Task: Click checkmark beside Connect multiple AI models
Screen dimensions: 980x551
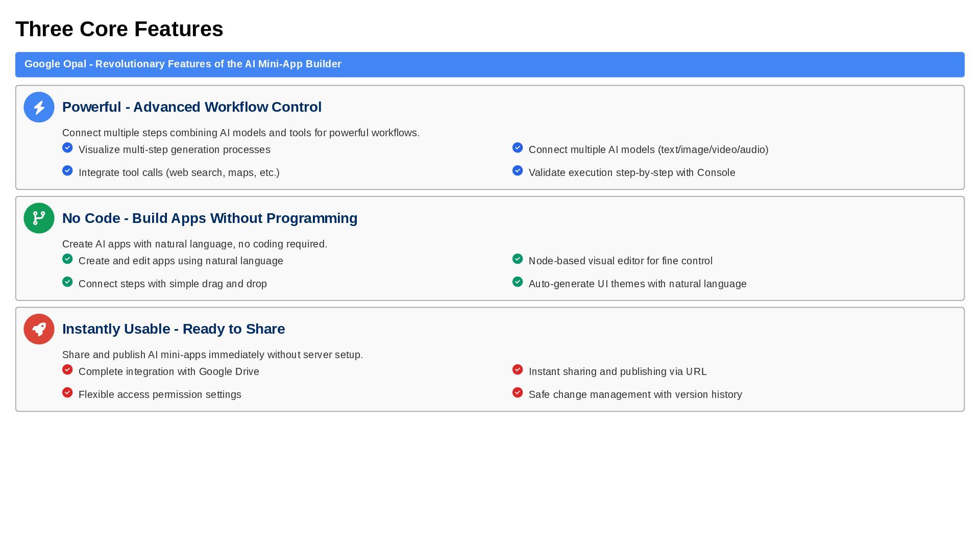Action: 518,148
